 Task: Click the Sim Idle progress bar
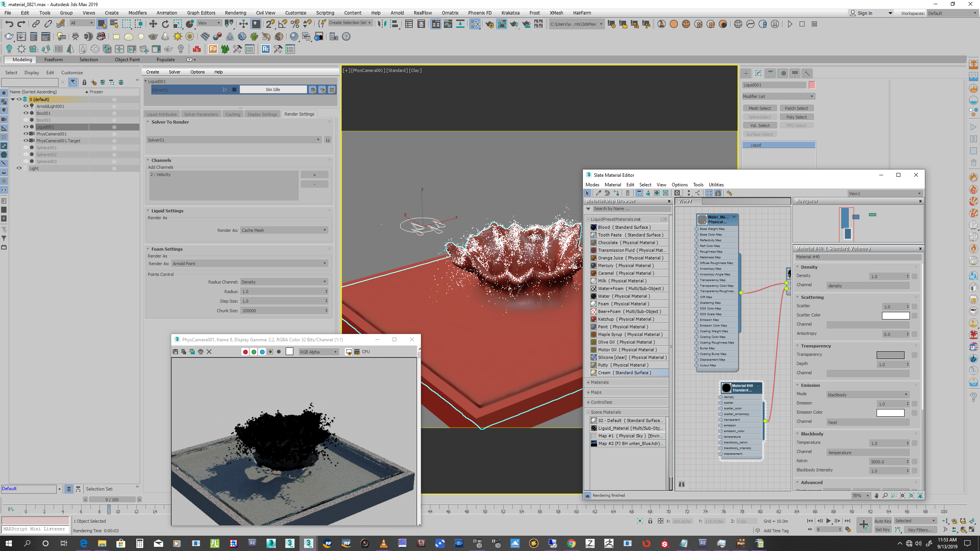[x=273, y=89]
